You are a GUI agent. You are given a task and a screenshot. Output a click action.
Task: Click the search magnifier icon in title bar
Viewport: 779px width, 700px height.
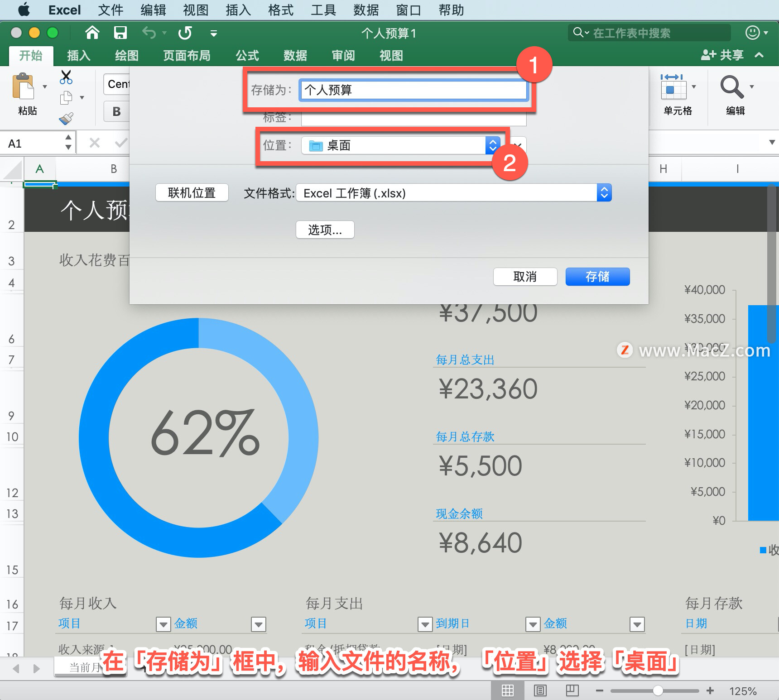pos(578,33)
